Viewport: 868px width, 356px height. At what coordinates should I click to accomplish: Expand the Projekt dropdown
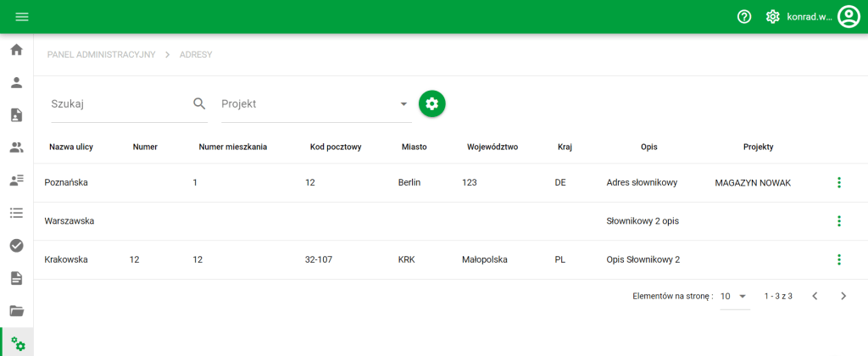[403, 104]
